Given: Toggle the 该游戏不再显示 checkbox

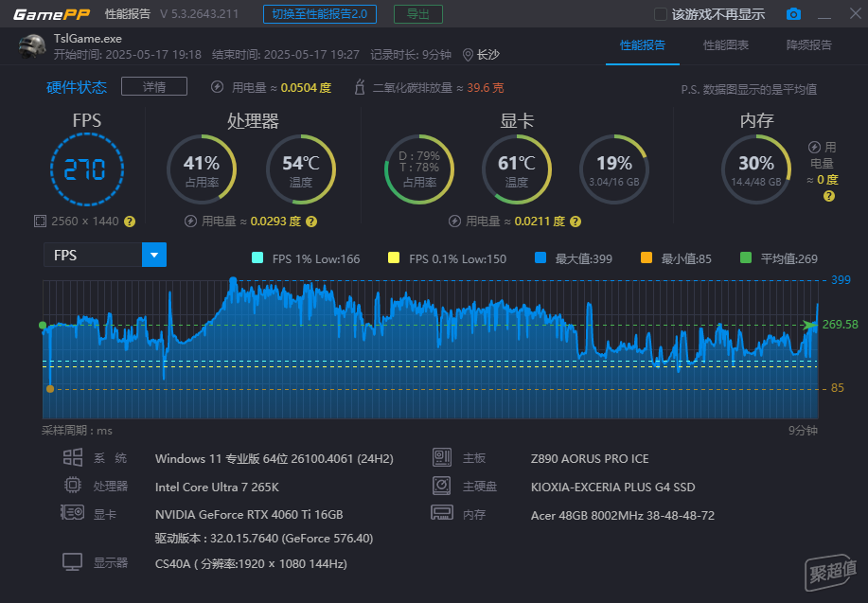Looking at the screenshot, I should 661,14.
